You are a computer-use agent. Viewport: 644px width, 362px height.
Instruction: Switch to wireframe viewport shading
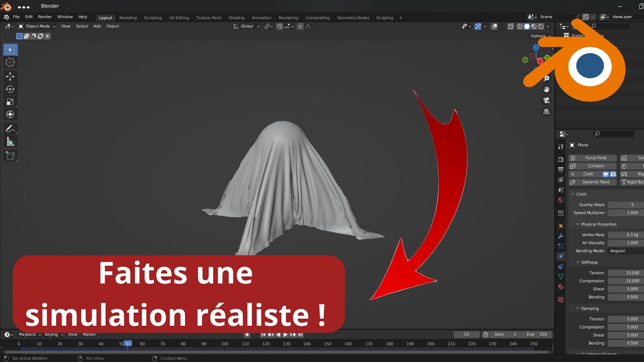pos(520,27)
